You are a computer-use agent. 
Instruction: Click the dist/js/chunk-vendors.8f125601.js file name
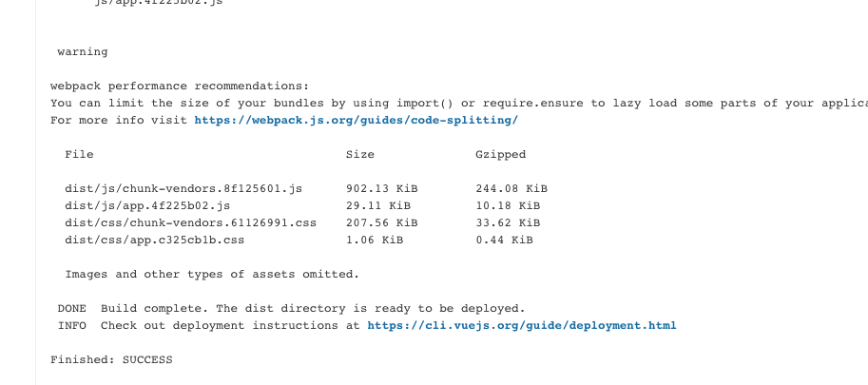[183, 189]
